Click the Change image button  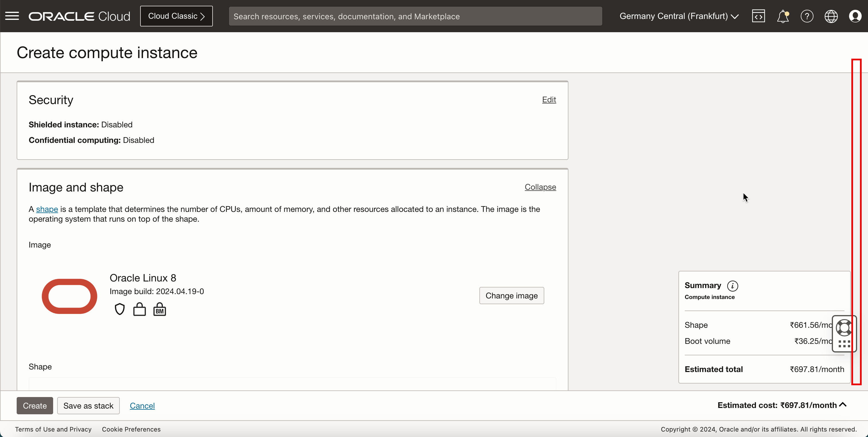coord(512,296)
